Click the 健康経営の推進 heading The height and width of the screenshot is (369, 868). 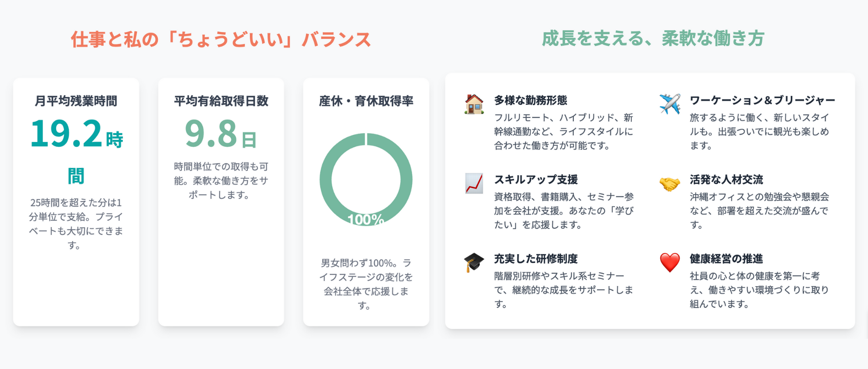[726, 259]
